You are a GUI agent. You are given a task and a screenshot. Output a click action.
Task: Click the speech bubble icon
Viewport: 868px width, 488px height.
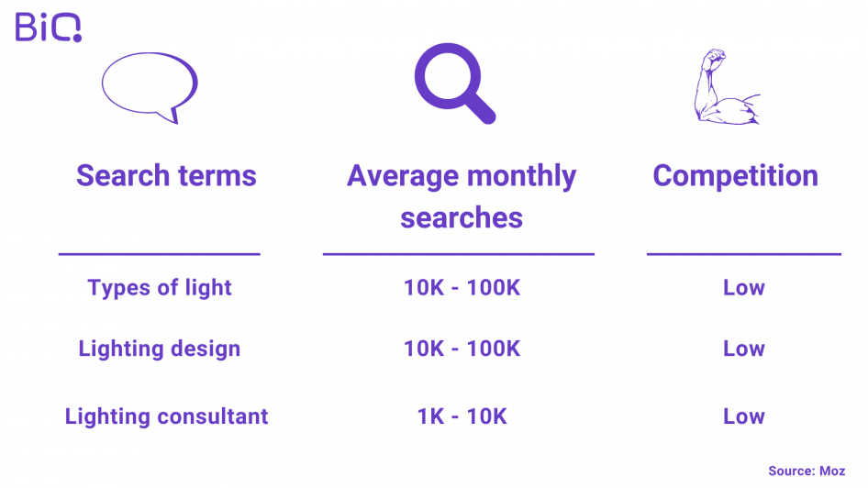click(150, 88)
